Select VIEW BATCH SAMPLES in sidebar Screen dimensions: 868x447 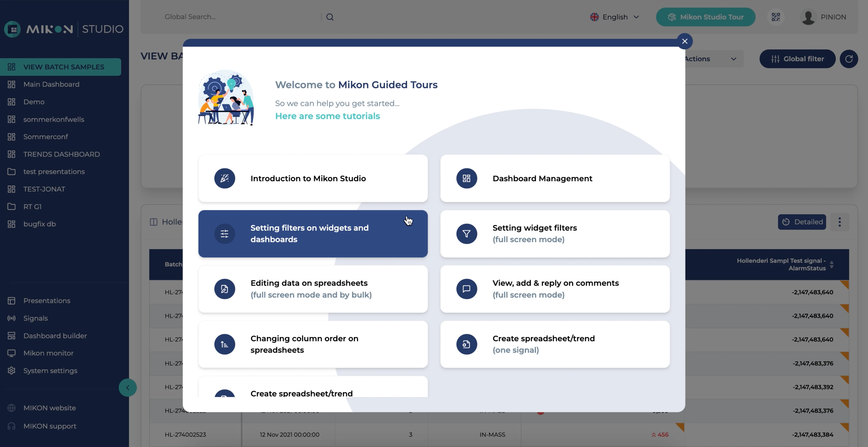(61, 67)
